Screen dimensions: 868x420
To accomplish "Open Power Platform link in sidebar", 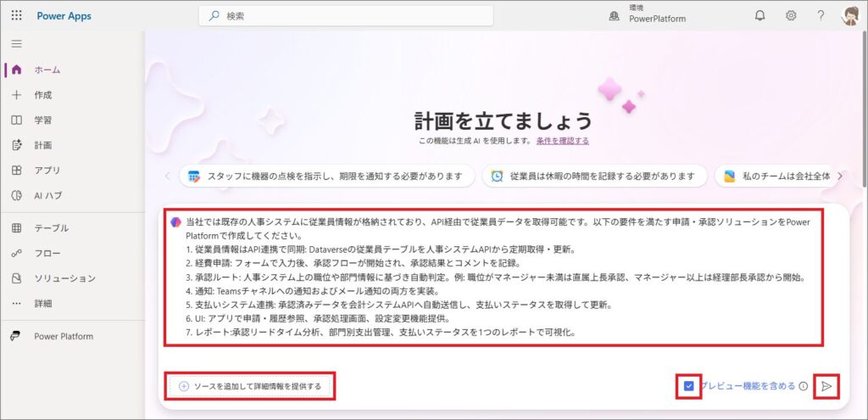I will tap(63, 336).
